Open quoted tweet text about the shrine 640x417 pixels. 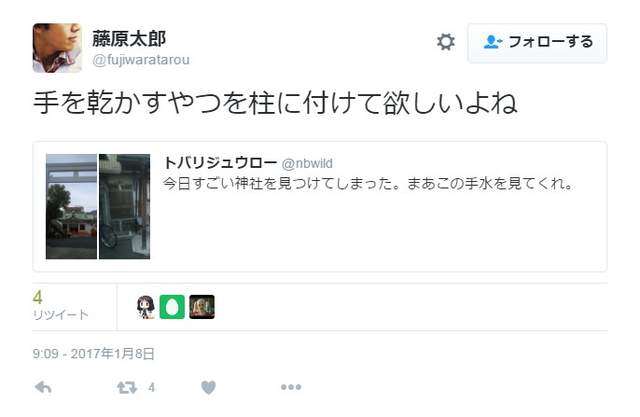368,184
